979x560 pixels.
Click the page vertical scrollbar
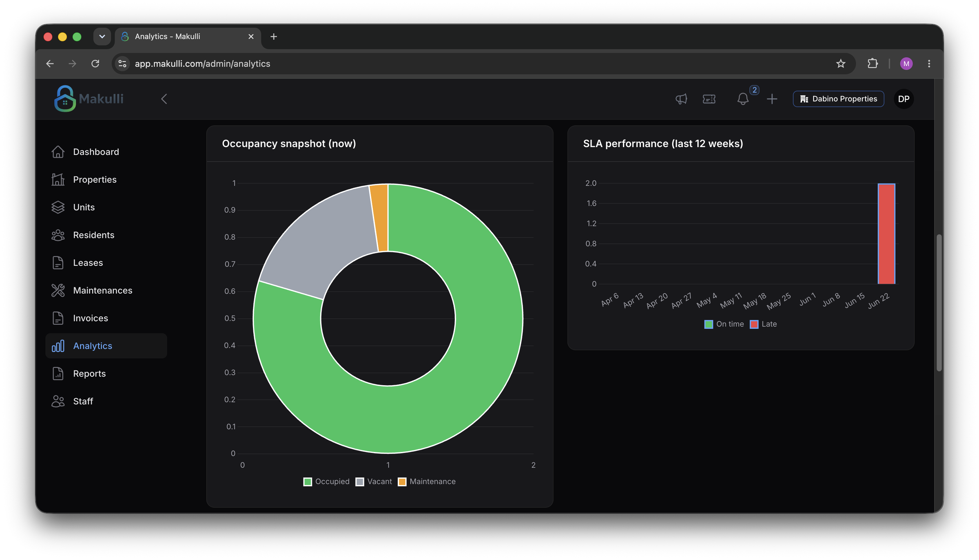[939, 302]
